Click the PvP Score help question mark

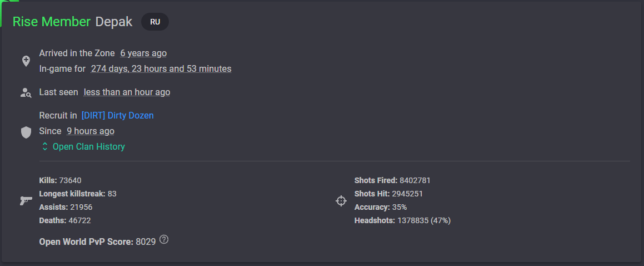pos(164,239)
